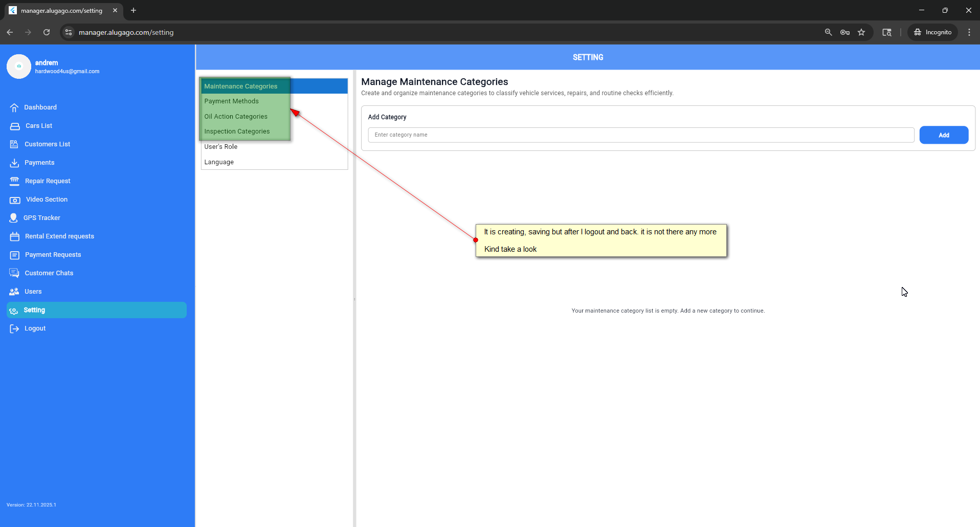Click the Customer Chats bubble icon

coord(14,273)
